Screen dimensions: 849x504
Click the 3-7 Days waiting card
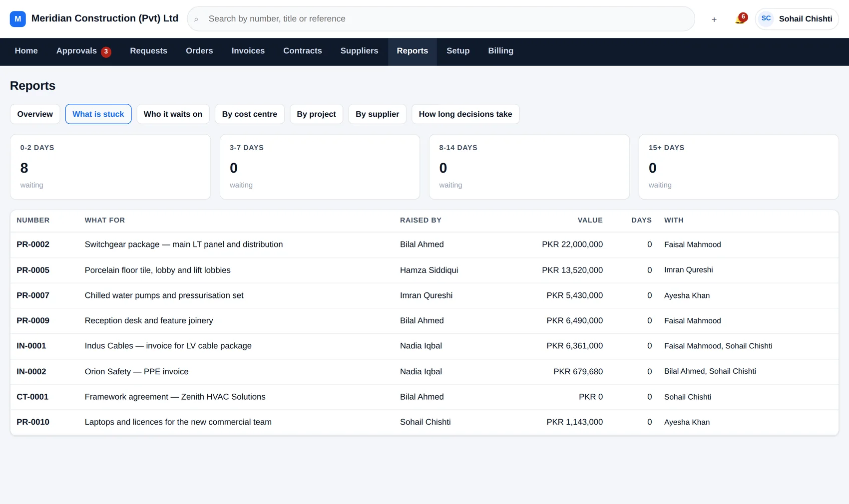point(320,167)
